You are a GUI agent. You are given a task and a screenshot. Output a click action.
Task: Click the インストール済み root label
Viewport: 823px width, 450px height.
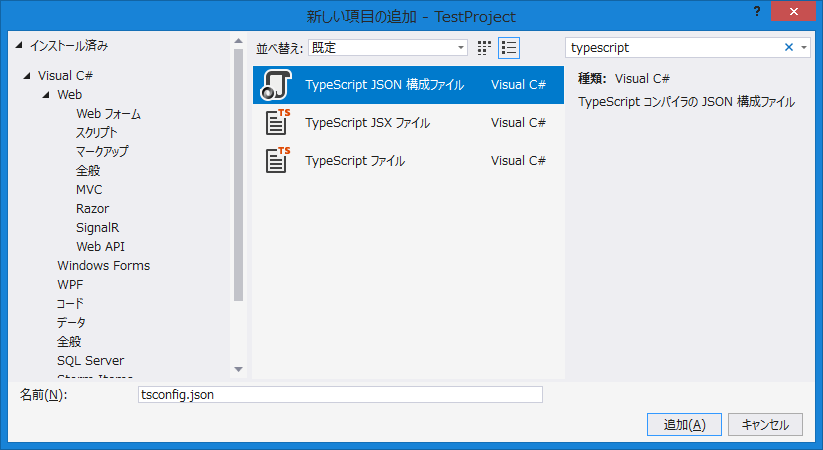pos(69,46)
